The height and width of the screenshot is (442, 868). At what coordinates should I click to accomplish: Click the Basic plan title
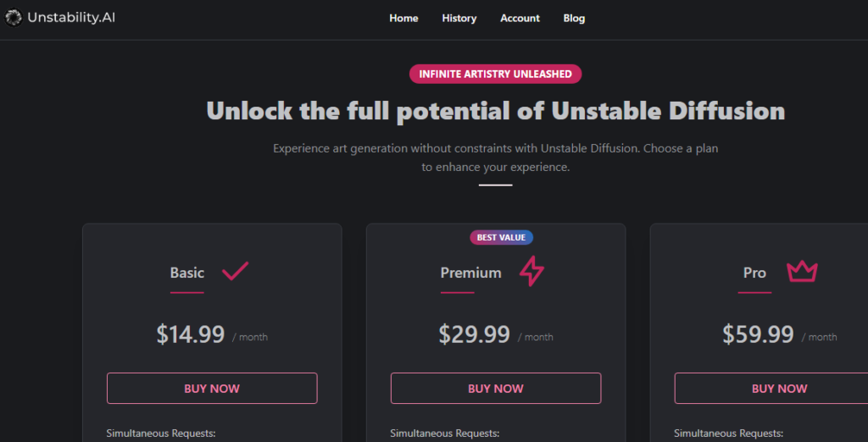click(187, 273)
